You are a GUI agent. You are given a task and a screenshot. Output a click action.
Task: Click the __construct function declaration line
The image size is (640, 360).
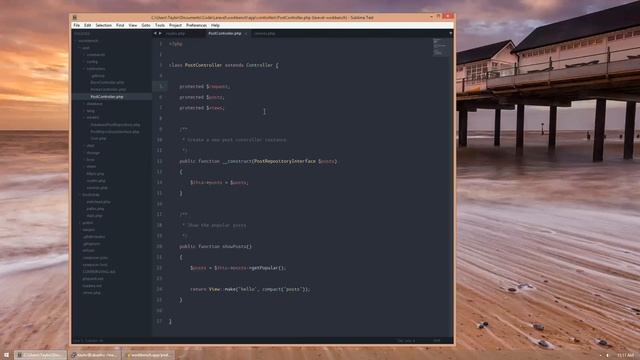(258, 161)
